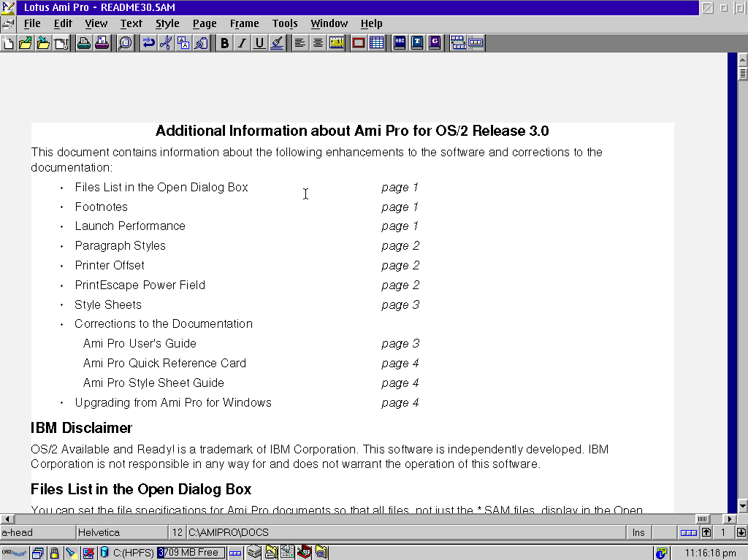Click the lockup padlock icon in taskbar
This screenshot has height=560, width=748.
[54, 553]
